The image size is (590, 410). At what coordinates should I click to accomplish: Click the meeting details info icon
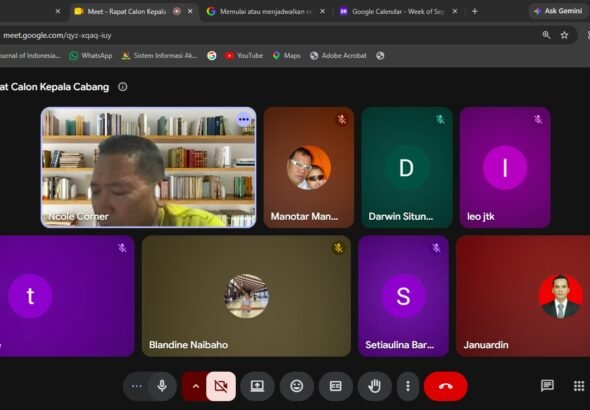point(123,87)
